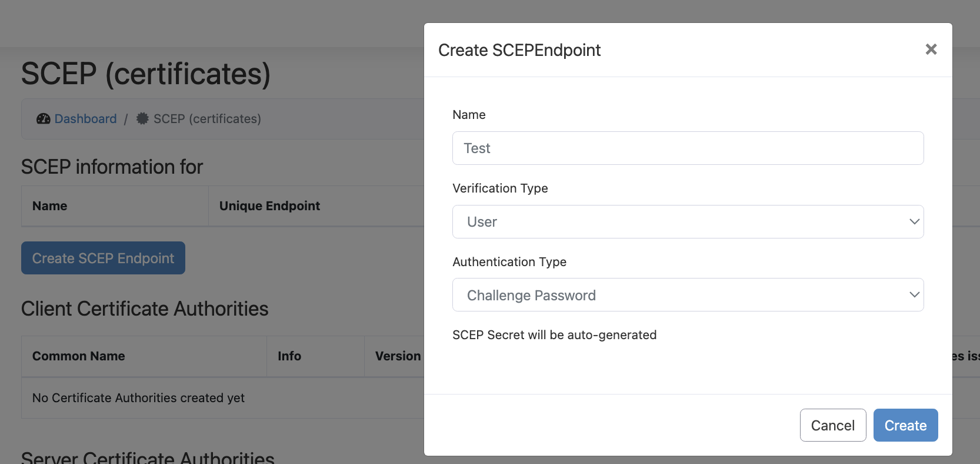The height and width of the screenshot is (464, 980).
Task: Click the Dashboard speedometer icon in breadcrumb
Action: click(43, 119)
